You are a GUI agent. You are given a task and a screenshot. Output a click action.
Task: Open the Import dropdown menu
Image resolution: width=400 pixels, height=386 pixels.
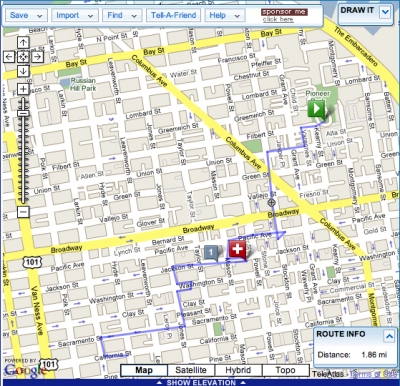click(x=75, y=15)
